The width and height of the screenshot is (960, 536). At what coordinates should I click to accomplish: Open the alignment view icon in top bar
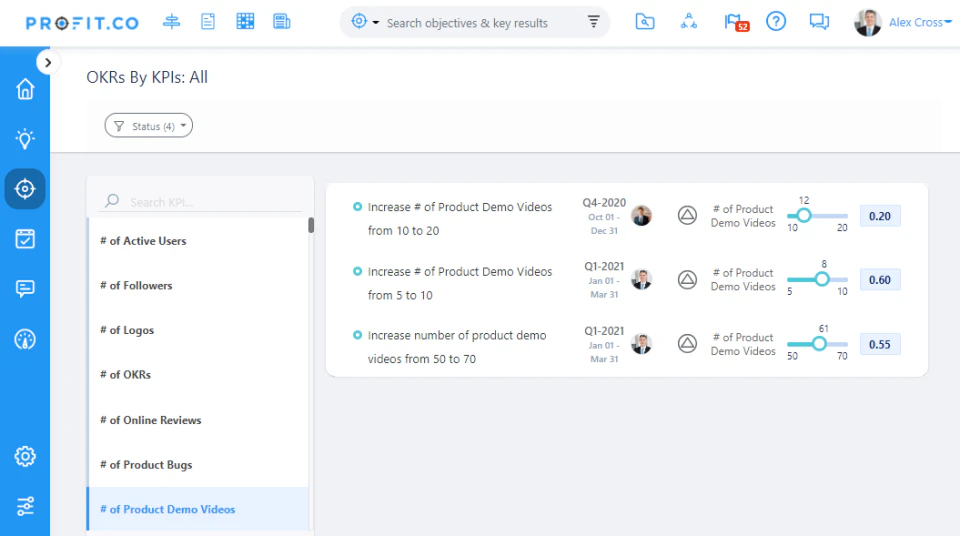click(171, 22)
